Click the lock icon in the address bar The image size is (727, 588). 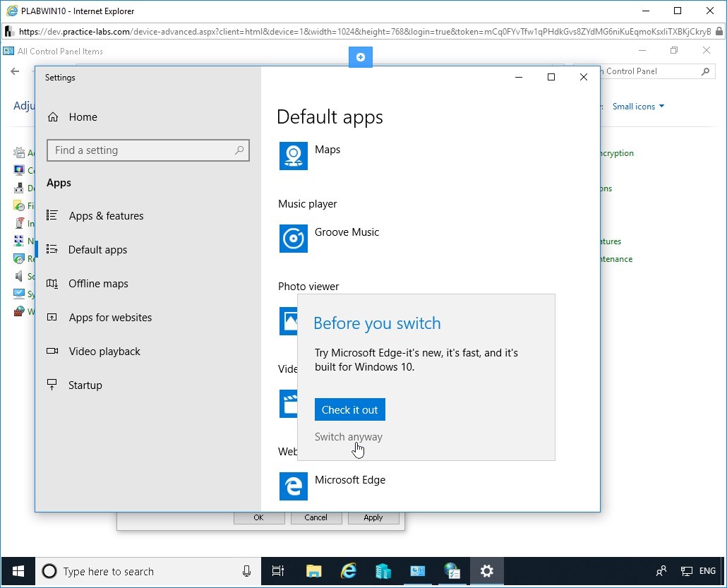tap(719, 32)
